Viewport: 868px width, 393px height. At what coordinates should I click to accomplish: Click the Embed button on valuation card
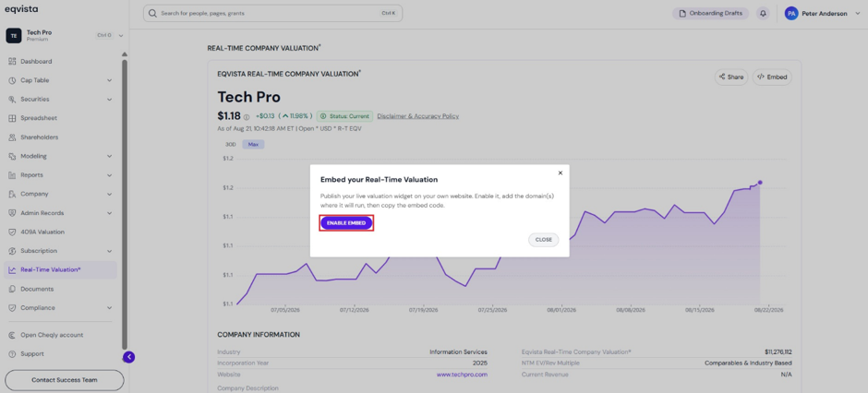point(772,77)
